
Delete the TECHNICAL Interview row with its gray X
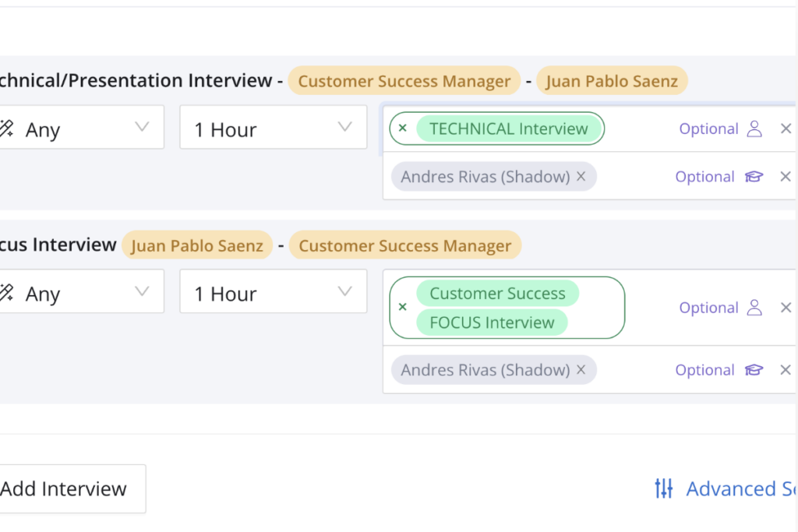[x=786, y=129]
